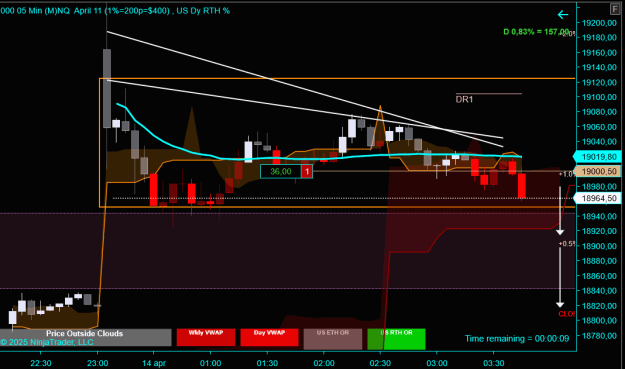The width and height of the screenshot is (625, 369).
Task: Click the F button in top corner
Action: [x=615, y=9]
